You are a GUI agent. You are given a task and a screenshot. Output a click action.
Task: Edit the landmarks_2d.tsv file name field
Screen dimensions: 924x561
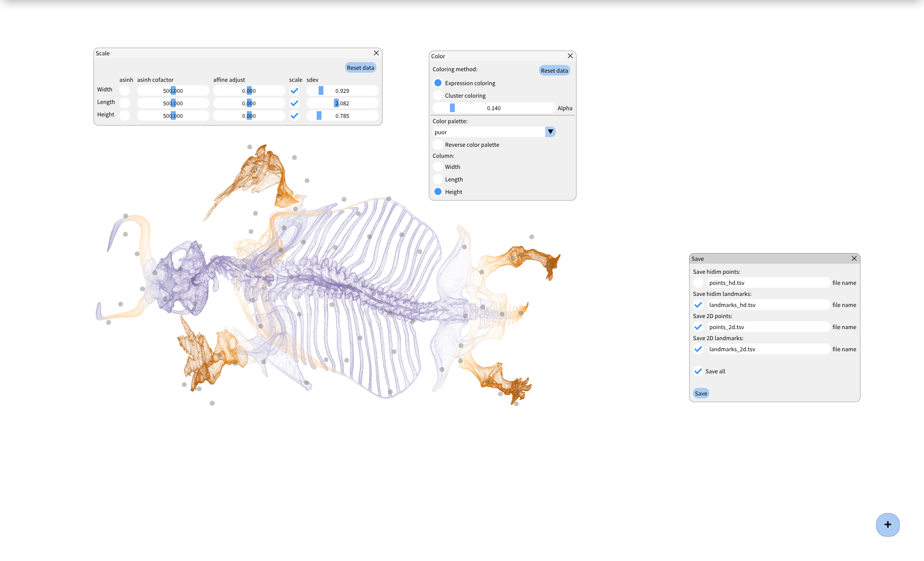pyautogui.click(x=768, y=349)
